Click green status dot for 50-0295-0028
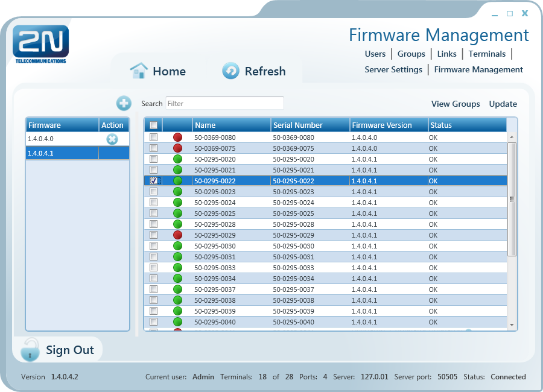Screen dimensions: 543x392 177,224
